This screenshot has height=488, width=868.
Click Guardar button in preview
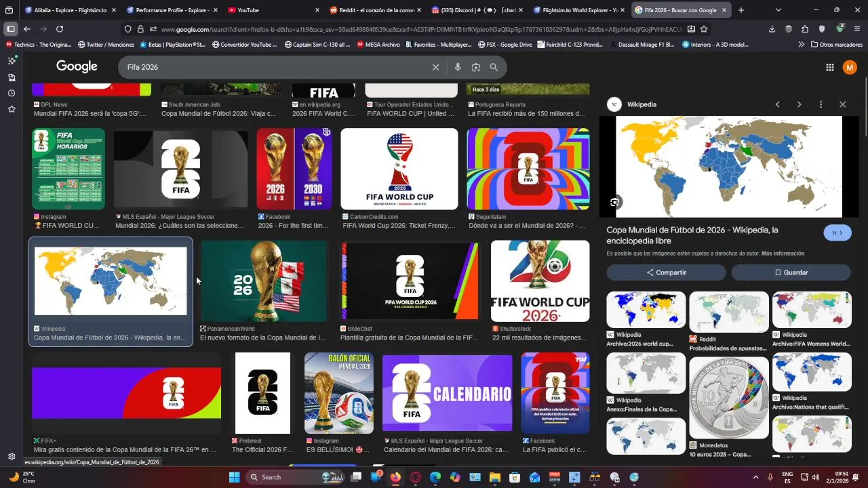click(x=791, y=272)
